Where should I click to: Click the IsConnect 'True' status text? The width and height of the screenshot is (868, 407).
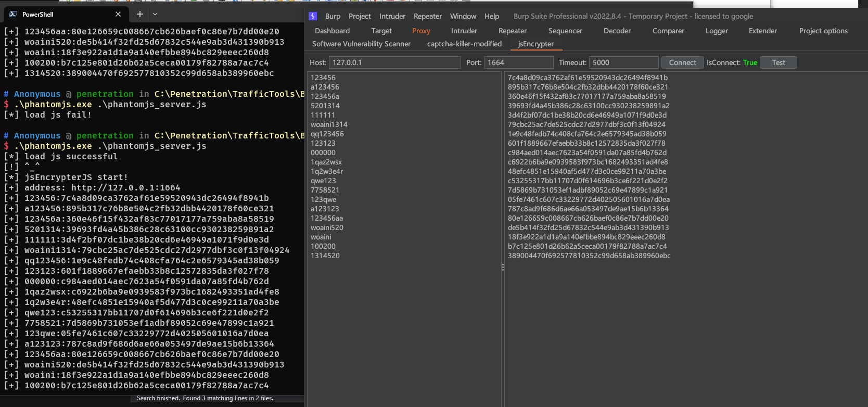pos(750,62)
